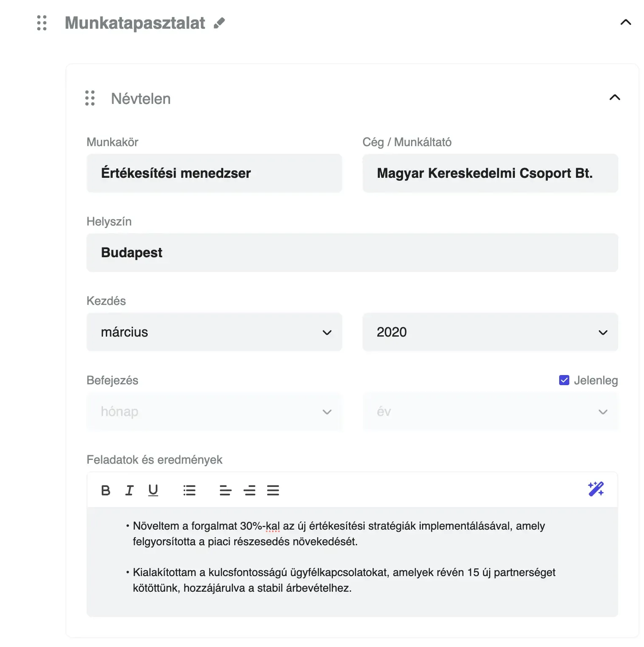Image resolution: width=644 pixels, height=647 pixels.
Task: Grab the drag handle of the Névtelen entry
Action: coord(89,98)
